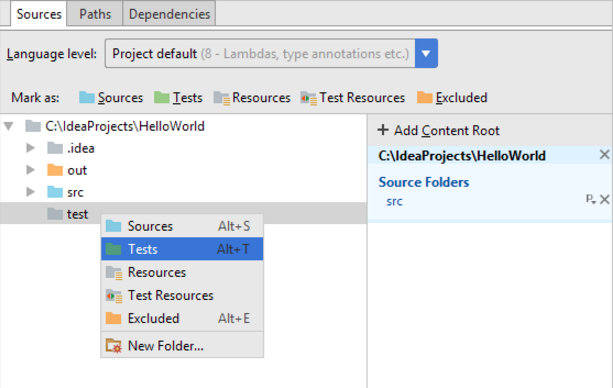The height and width of the screenshot is (388, 613).
Task: Mark as Sources in the toolbar
Action: point(111,97)
